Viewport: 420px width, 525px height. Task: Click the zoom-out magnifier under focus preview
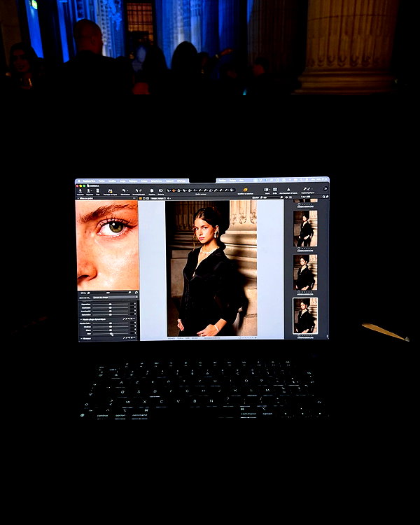[x=88, y=293]
